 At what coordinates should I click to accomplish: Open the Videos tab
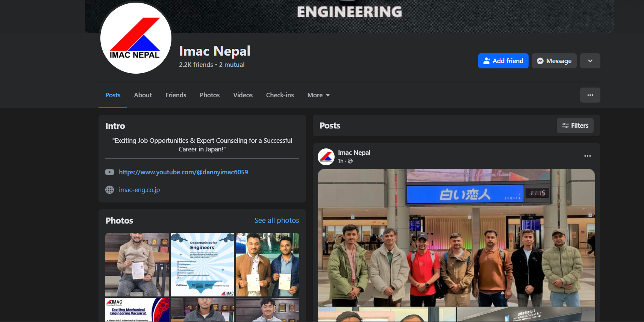click(x=243, y=95)
